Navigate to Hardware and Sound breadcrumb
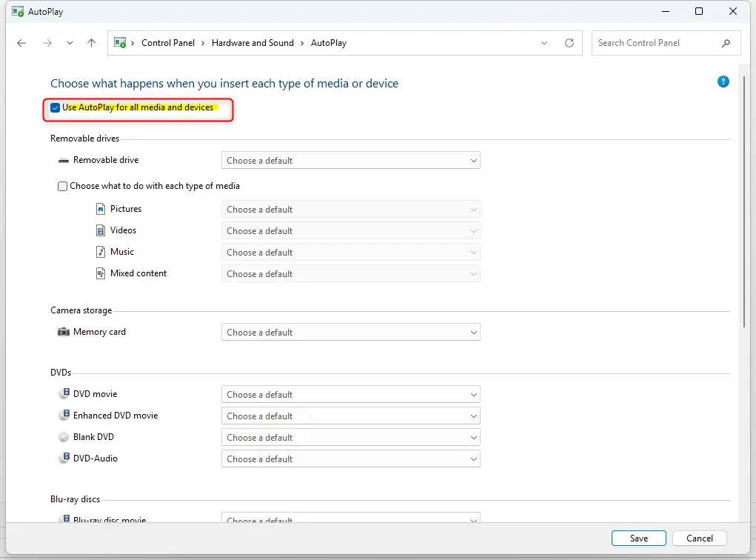This screenshot has height=560, width=756. click(252, 43)
